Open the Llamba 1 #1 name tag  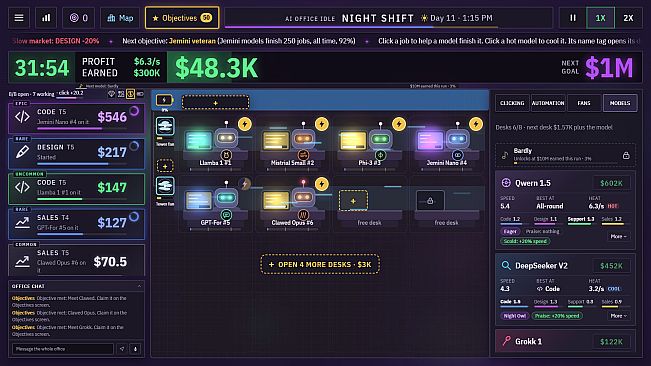click(x=215, y=163)
